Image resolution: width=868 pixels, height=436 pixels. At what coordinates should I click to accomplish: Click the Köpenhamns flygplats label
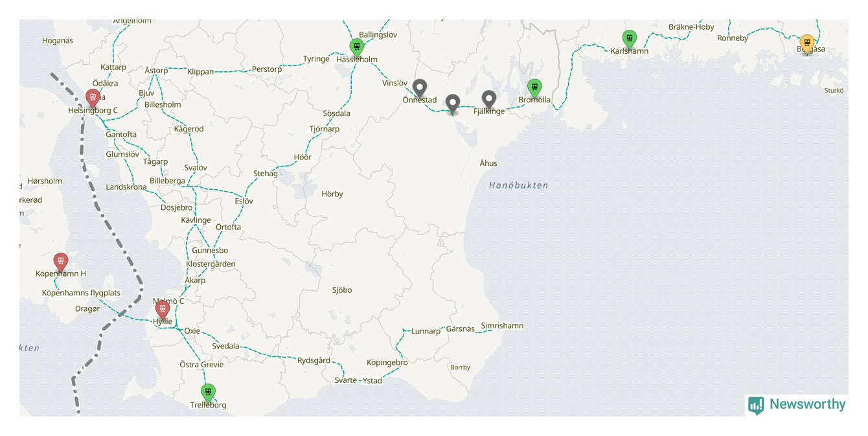pyautogui.click(x=81, y=293)
